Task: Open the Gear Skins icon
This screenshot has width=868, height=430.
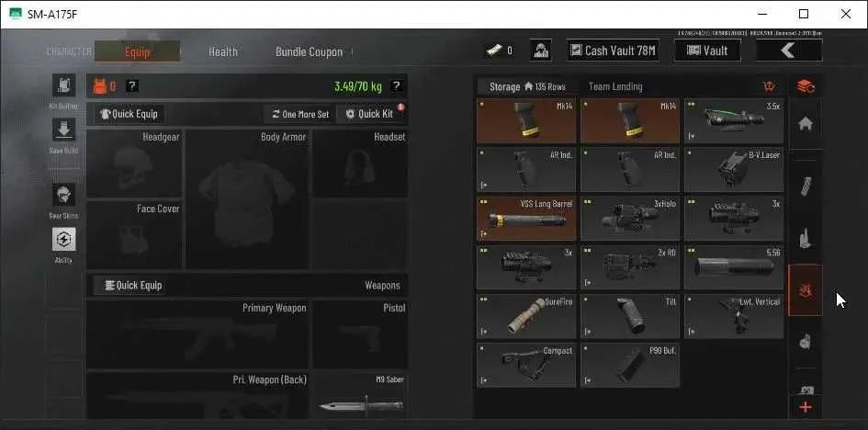Action: [x=63, y=195]
